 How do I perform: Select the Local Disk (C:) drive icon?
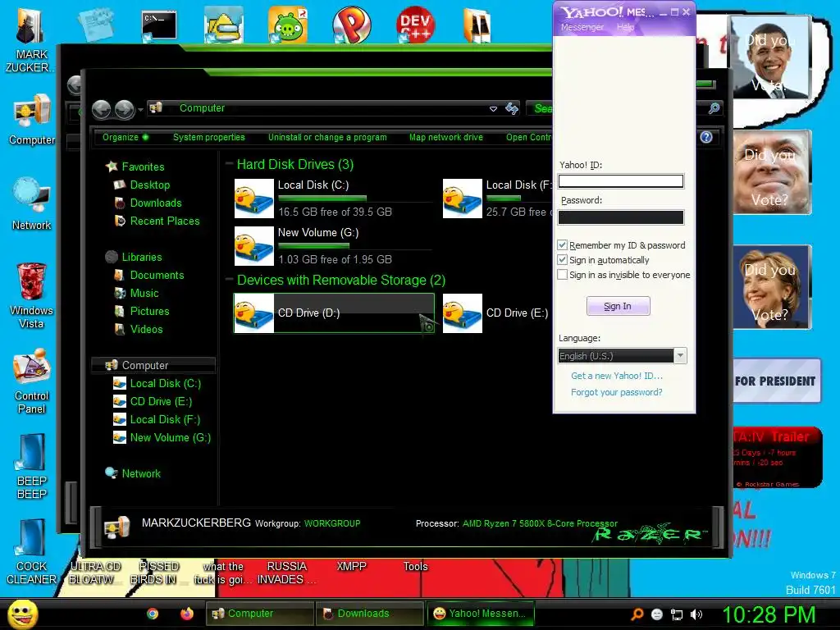254,199
